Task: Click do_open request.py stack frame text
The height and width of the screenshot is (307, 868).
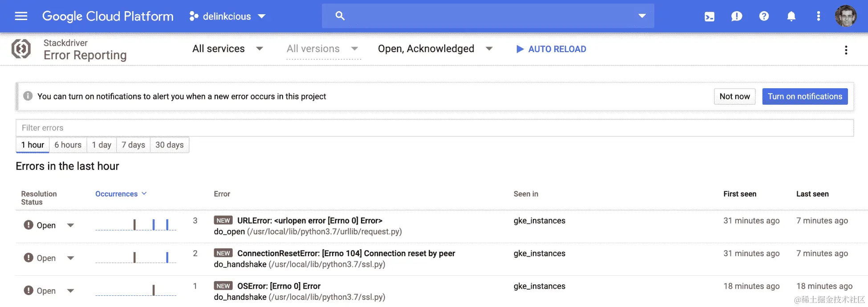Action: [x=308, y=231]
